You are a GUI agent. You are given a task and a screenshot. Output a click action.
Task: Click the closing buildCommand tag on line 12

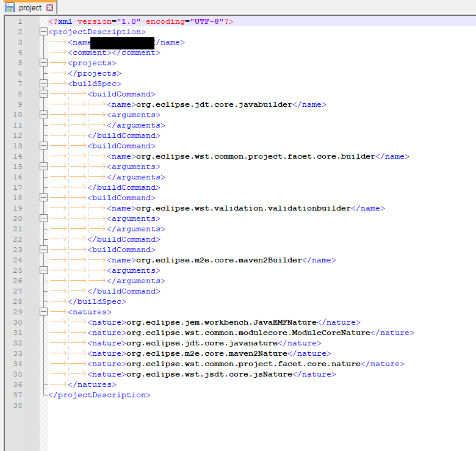[x=124, y=135]
